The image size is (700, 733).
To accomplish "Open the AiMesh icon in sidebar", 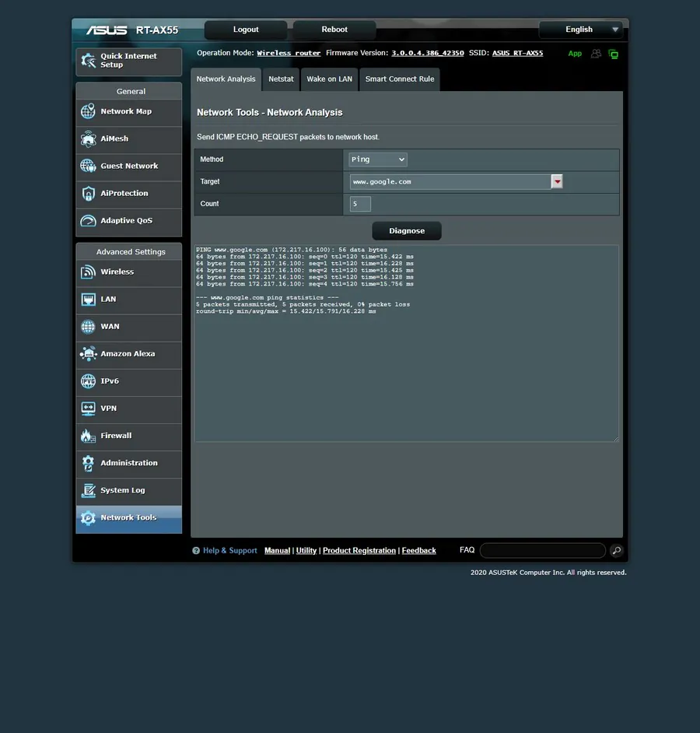I will click(x=88, y=139).
